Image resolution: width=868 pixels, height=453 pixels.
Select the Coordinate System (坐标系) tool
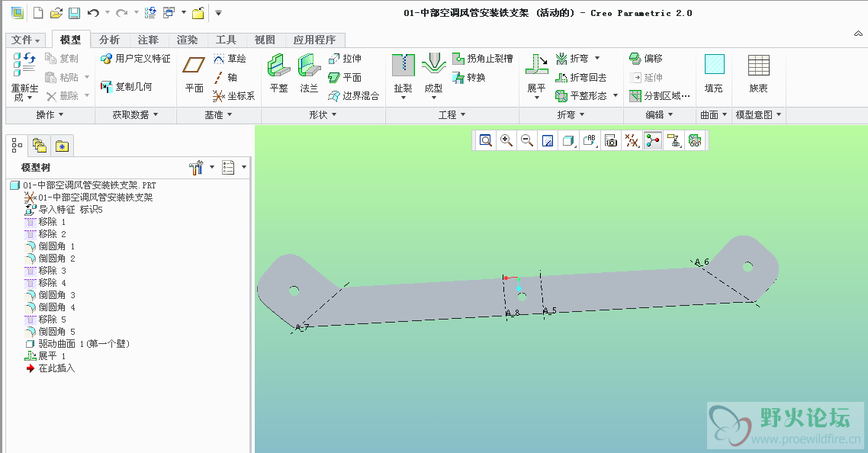234,96
